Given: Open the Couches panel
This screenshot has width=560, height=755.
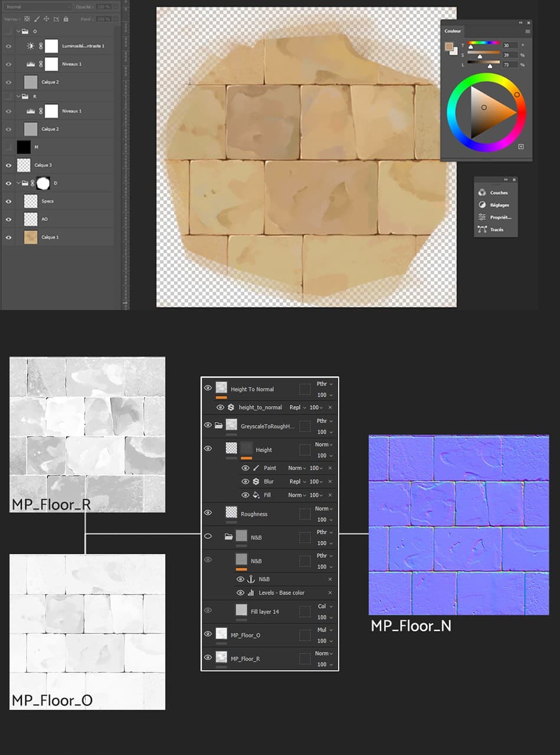Looking at the screenshot, I should [x=494, y=192].
